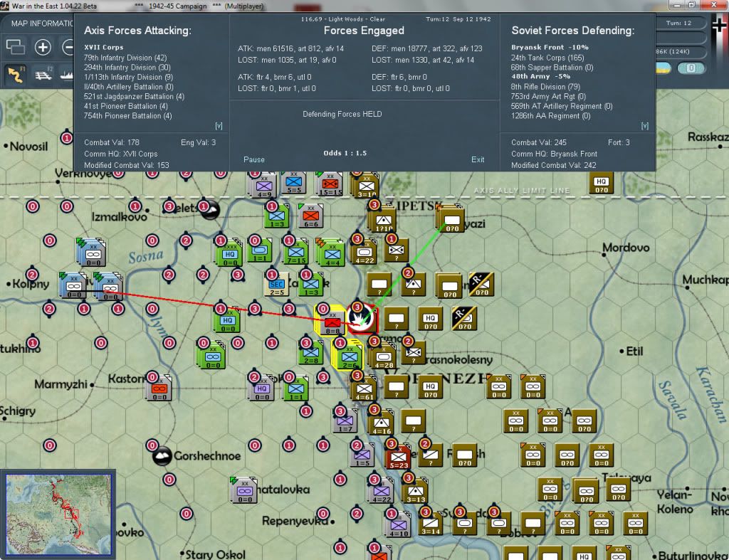Image resolution: width=729 pixels, height=560 pixels.
Task: Click the strategic minimap thumbnail
Action: [x=58, y=514]
